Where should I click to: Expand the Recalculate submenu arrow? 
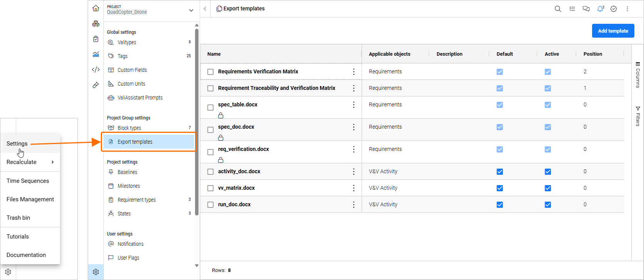(53, 162)
